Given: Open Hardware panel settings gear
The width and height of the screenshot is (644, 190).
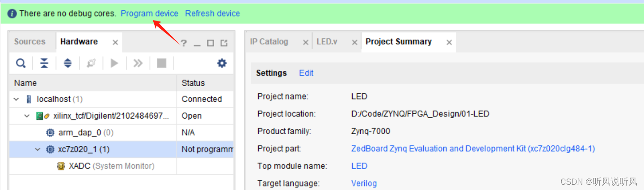Looking at the screenshot, I should [222, 63].
